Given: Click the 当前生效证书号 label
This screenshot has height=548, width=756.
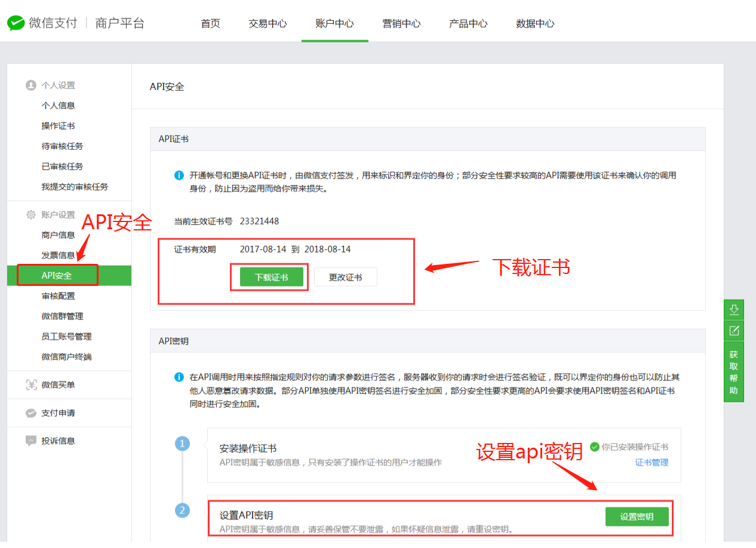Looking at the screenshot, I should pyautogui.click(x=203, y=221).
